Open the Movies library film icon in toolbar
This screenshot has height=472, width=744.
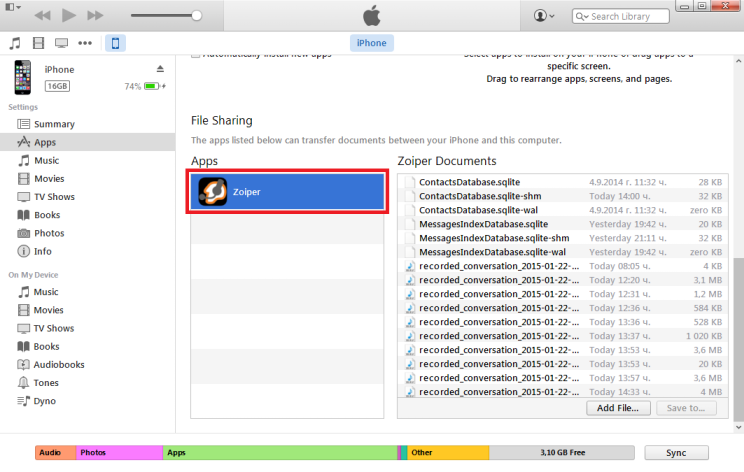point(38,43)
